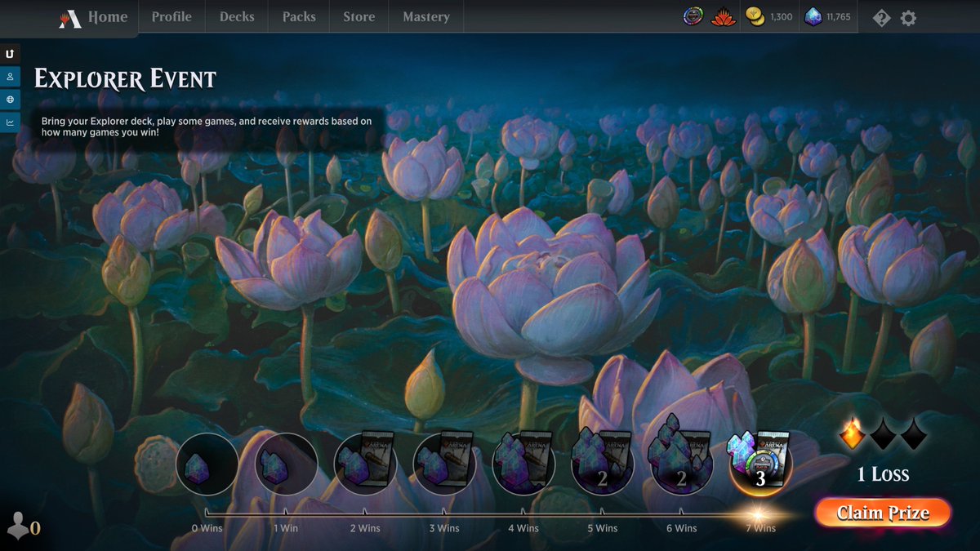
Task: Click the 3 Wins label
Action: pyautogui.click(x=444, y=528)
